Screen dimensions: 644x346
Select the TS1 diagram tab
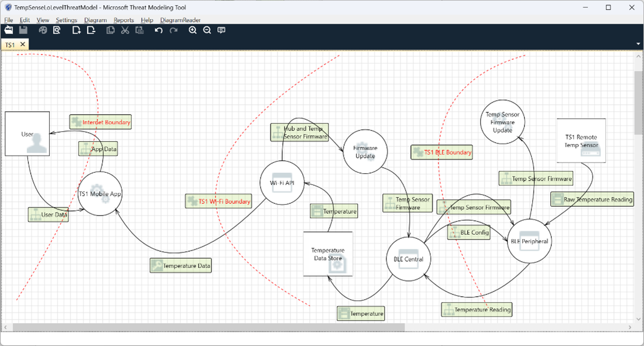click(10, 44)
